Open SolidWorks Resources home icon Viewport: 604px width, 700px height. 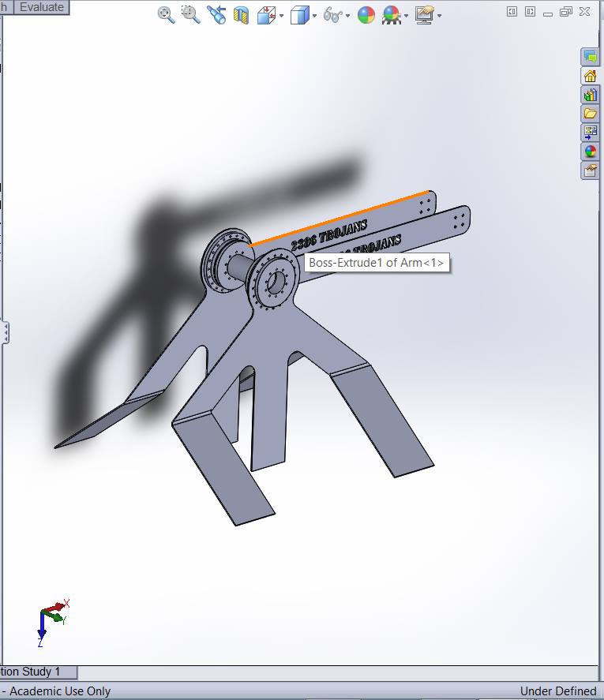[x=590, y=76]
